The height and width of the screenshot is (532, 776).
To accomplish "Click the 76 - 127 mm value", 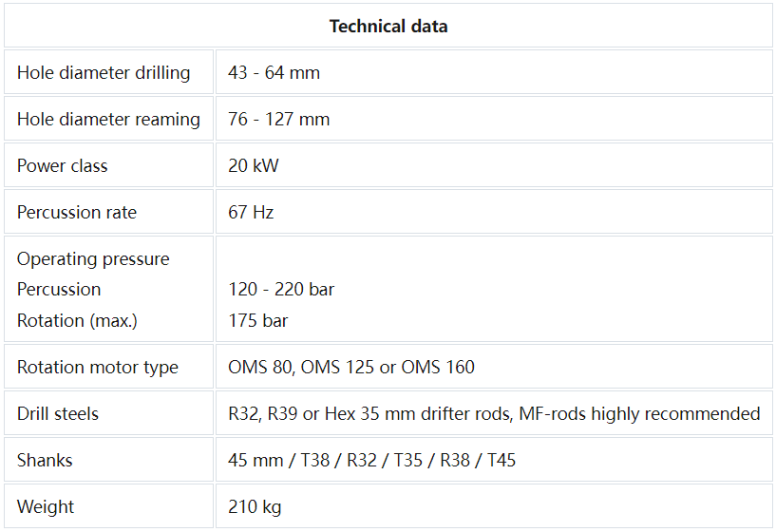I will 279,120.
